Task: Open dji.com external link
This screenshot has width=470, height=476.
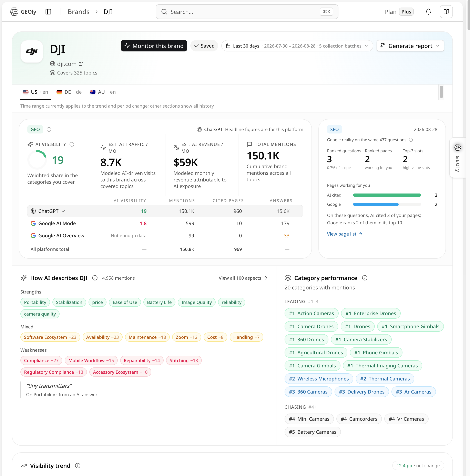Action: coord(81,64)
